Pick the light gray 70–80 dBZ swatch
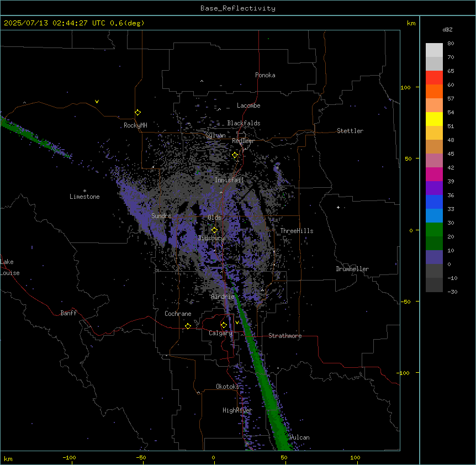The height and width of the screenshot is (465, 476). click(x=434, y=50)
